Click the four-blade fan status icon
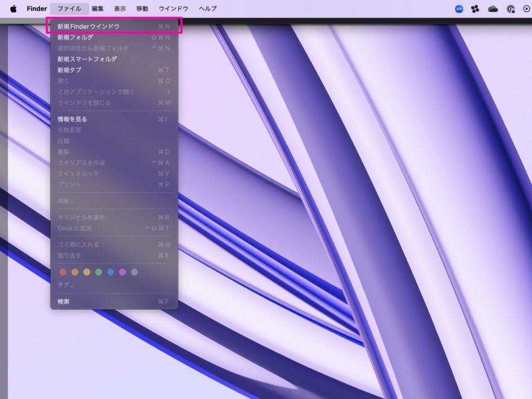The image size is (532, 399). (x=475, y=8)
